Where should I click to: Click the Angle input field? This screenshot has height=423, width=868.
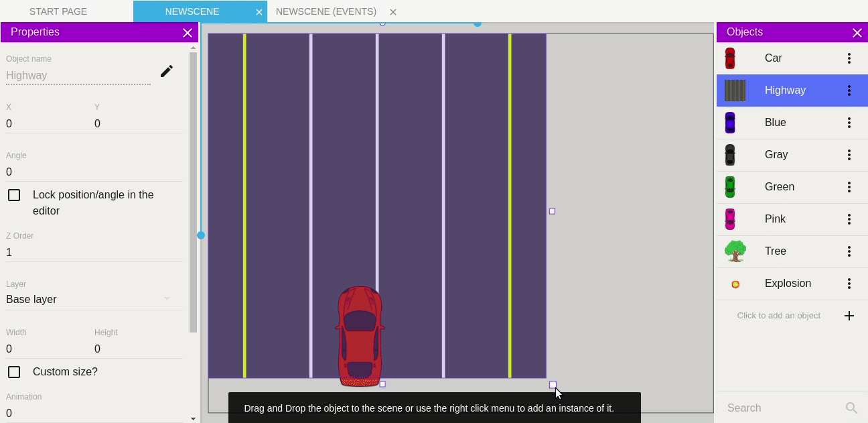[94, 172]
